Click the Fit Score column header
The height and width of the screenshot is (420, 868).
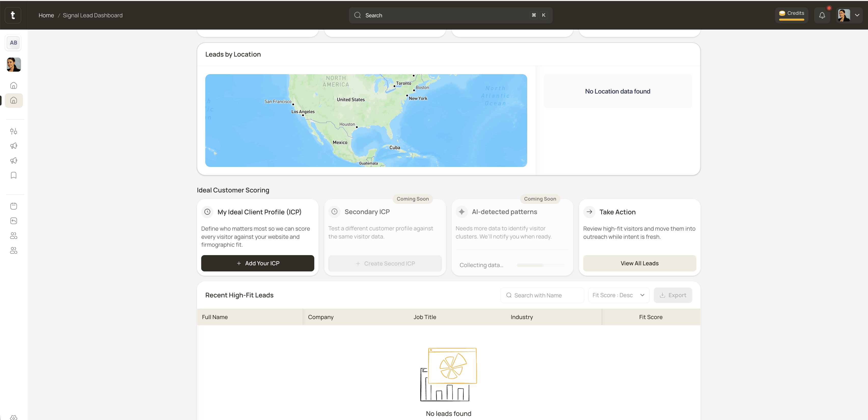(651, 317)
